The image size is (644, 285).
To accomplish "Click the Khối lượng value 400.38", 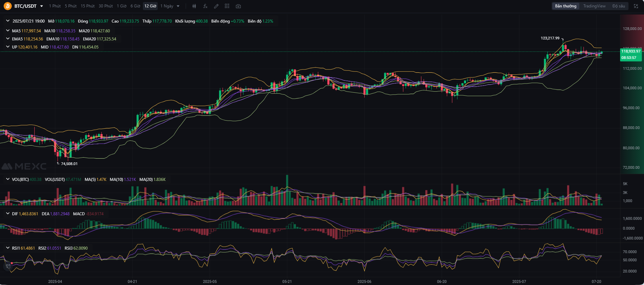I will click(202, 21).
